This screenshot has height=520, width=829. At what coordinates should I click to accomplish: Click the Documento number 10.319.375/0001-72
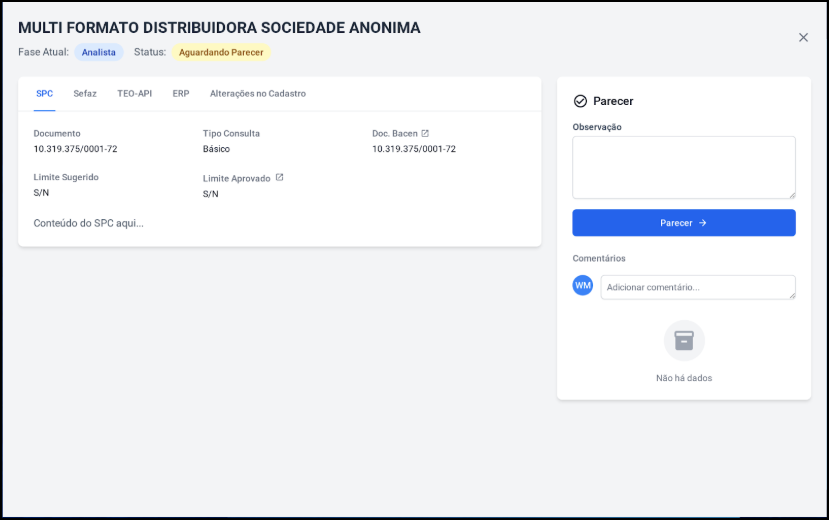tap(76, 149)
